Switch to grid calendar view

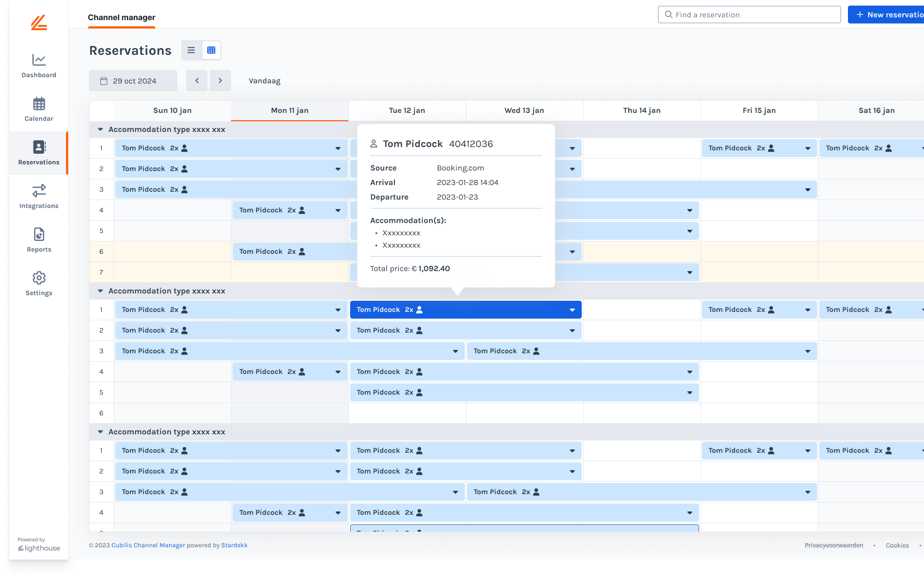click(211, 50)
